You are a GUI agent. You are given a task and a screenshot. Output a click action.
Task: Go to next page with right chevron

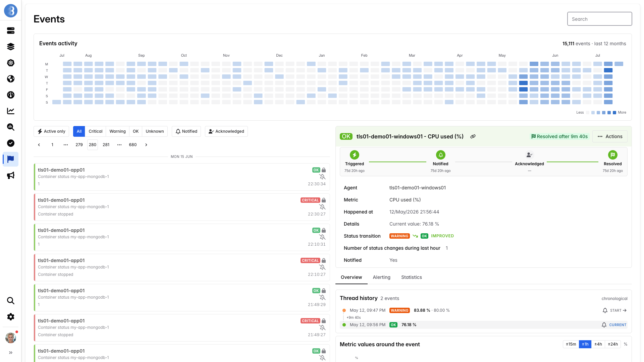click(146, 145)
